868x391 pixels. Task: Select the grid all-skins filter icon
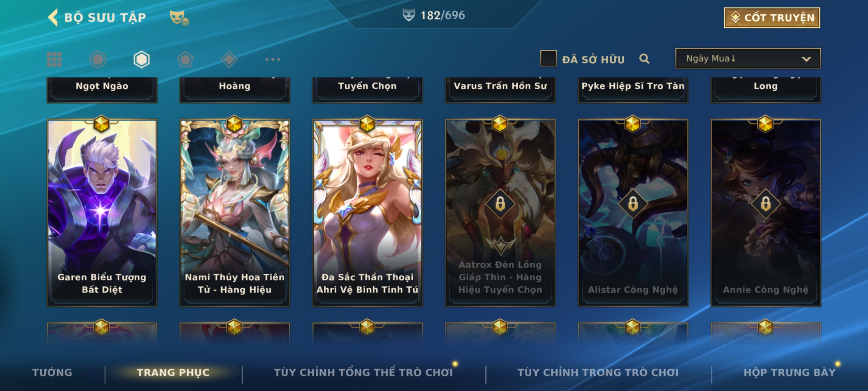54,59
